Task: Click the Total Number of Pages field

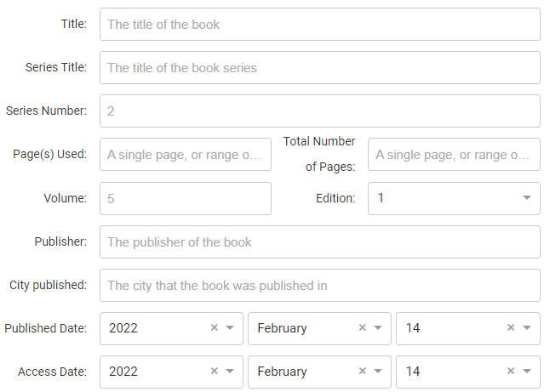Action: click(x=454, y=155)
